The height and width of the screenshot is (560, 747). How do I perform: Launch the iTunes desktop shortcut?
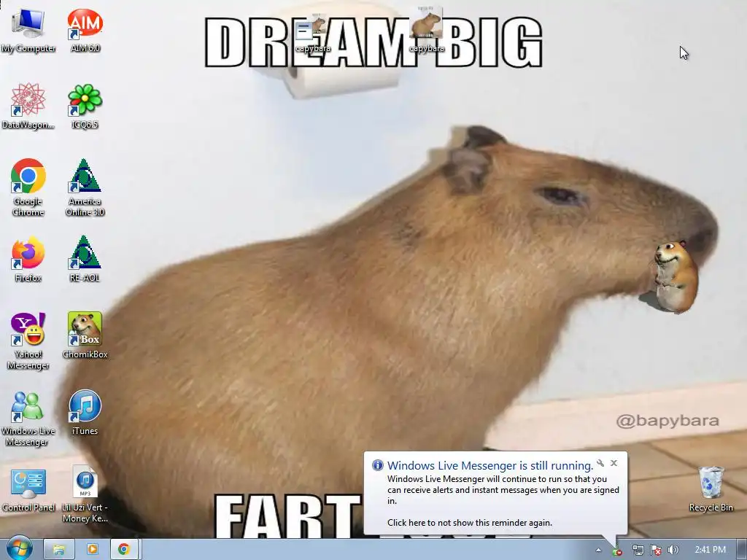(85, 413)
